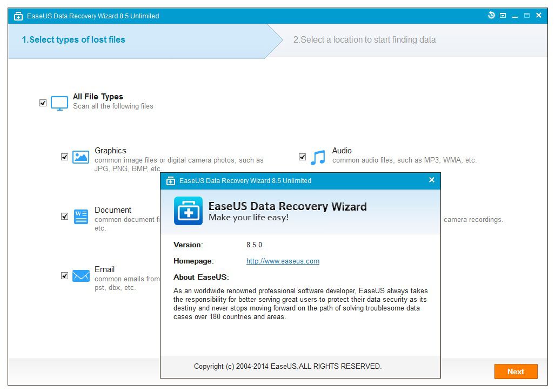
Task: Click the monitor icon for All File Types
Action: (x=59, y=103)
